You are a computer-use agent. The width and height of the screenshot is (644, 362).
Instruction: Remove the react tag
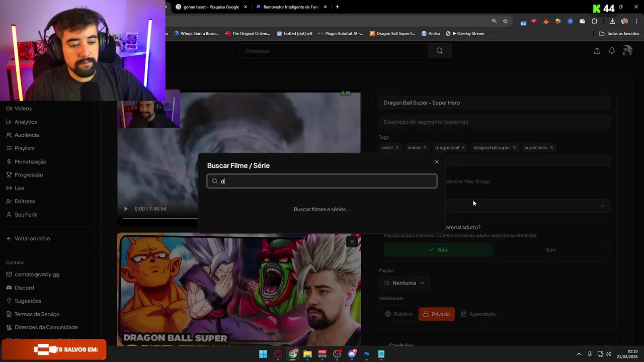tap(397, 148)
